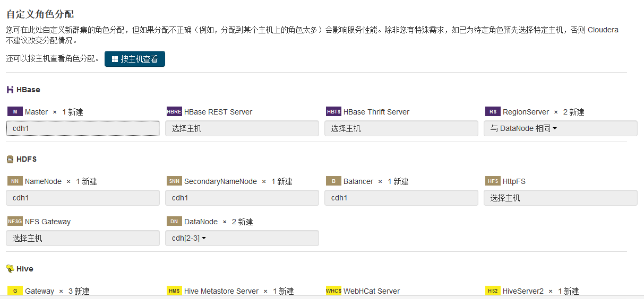Click the HS2 HiveServer2 badge
The height and width of the screenshot is (299, 644).
coord(493,291)
